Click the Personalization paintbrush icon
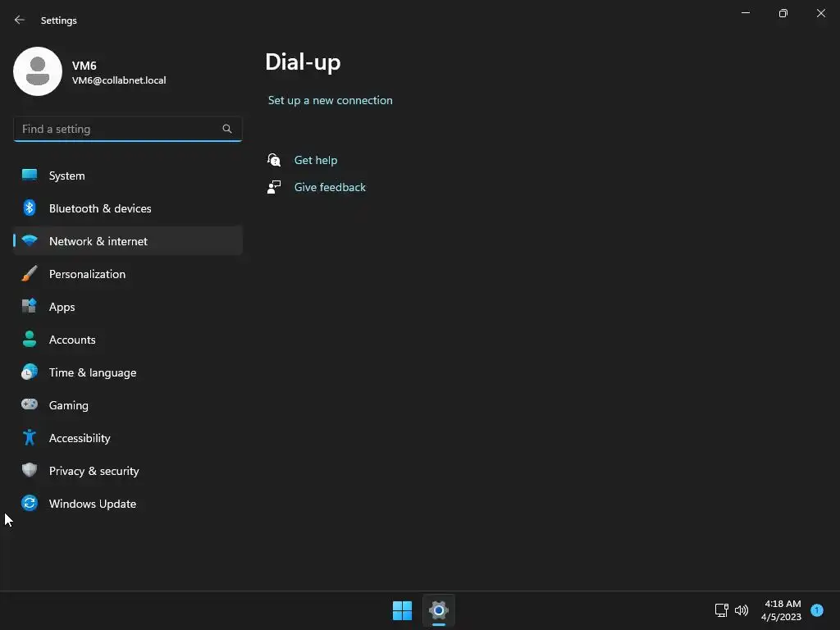Viewport: 840px width, 630px height. [x=30, y=274]
